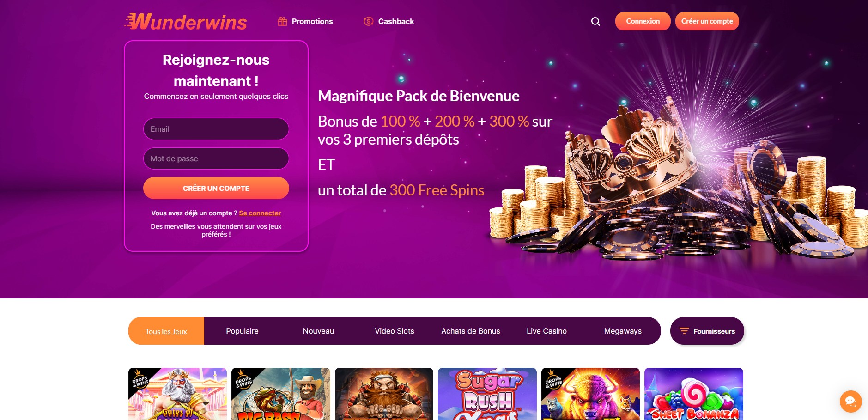Open the Sweet Bonanza game thumbnail

[x=693, y=394]
